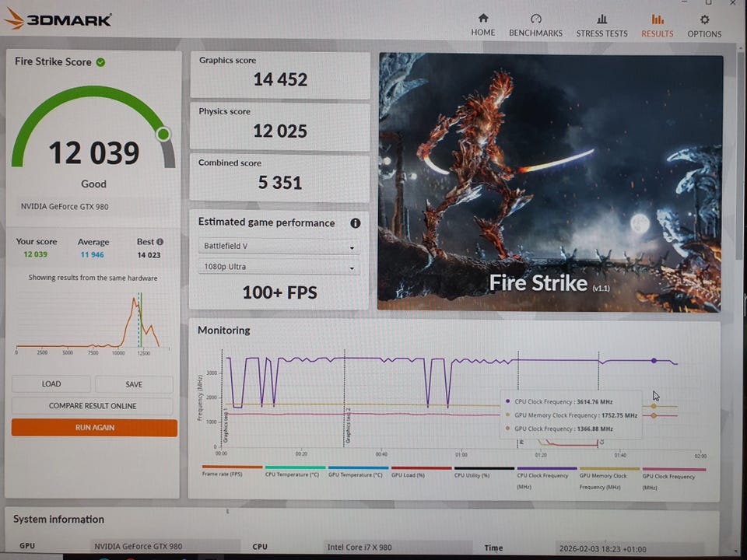Click the green validation checkmark by Fire Strike Score
747x560 pixels.
[x=100, y=62]
